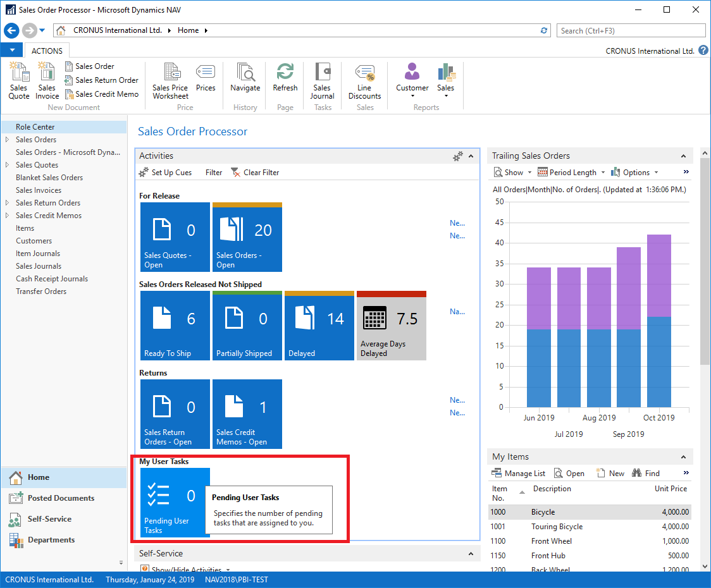
Task: Click the Navigate history icon
Action: pos(245,78)
